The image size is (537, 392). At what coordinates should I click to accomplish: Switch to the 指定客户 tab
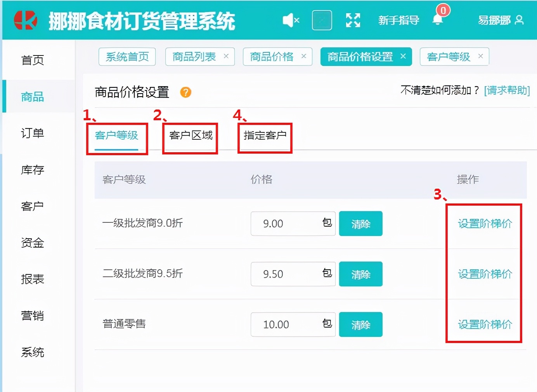[264, 134]
